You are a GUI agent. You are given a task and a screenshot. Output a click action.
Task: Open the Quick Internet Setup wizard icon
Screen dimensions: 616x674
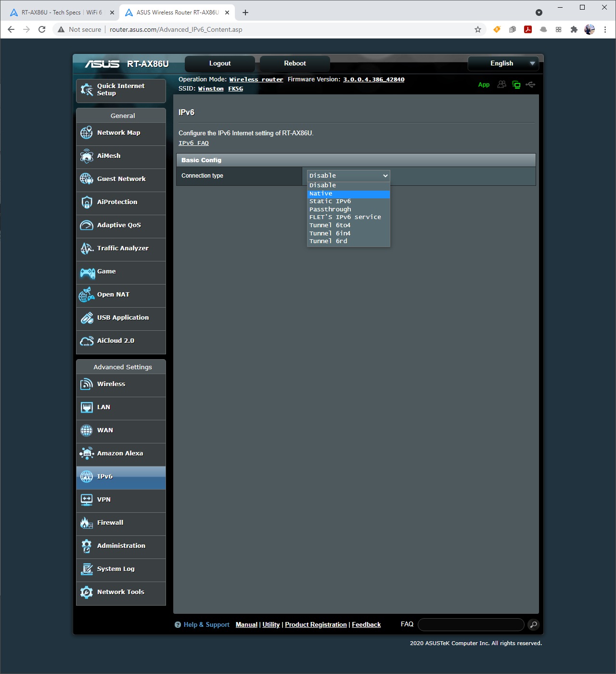coord(87,90)
